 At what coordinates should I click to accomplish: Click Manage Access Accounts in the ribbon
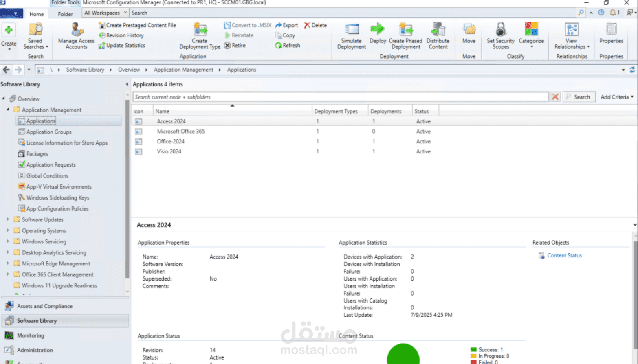point(76,36)
